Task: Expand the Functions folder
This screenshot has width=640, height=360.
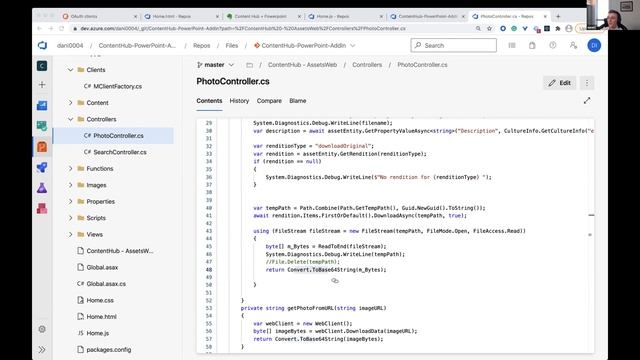Action: [70, 169]
